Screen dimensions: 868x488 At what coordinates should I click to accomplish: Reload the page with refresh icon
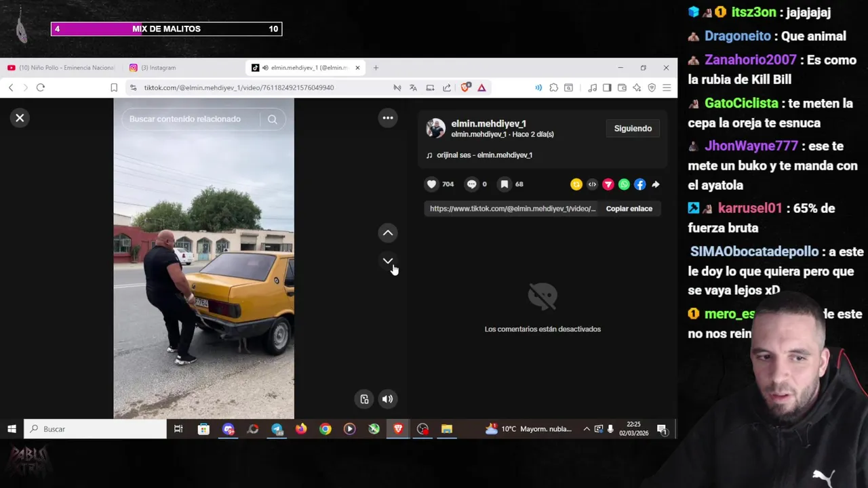click(41, 87)
